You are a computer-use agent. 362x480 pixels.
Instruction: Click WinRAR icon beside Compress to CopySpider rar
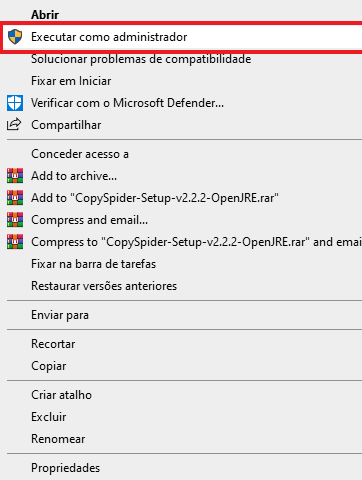click(15, 242)
